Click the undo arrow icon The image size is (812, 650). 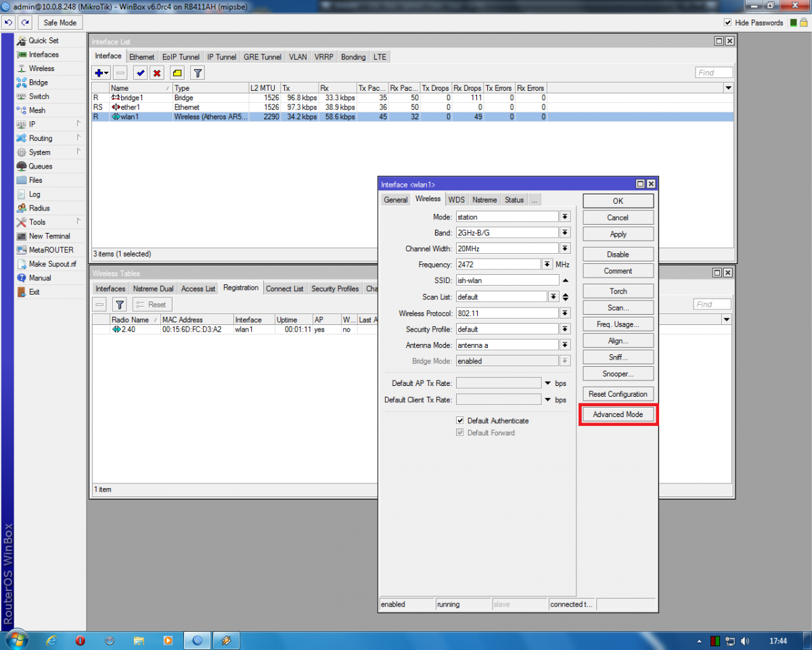coord(9,22)
